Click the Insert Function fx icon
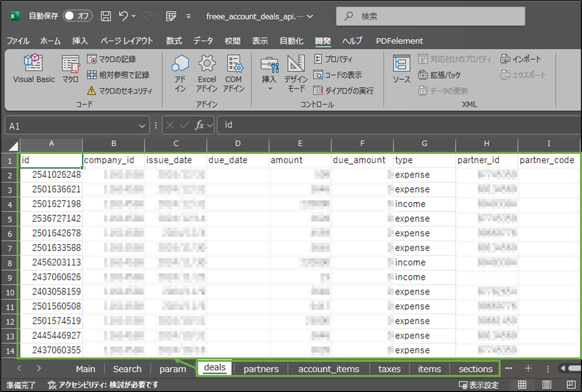The height and width of the screenshot is (392, 582). [x=199, y=125]
